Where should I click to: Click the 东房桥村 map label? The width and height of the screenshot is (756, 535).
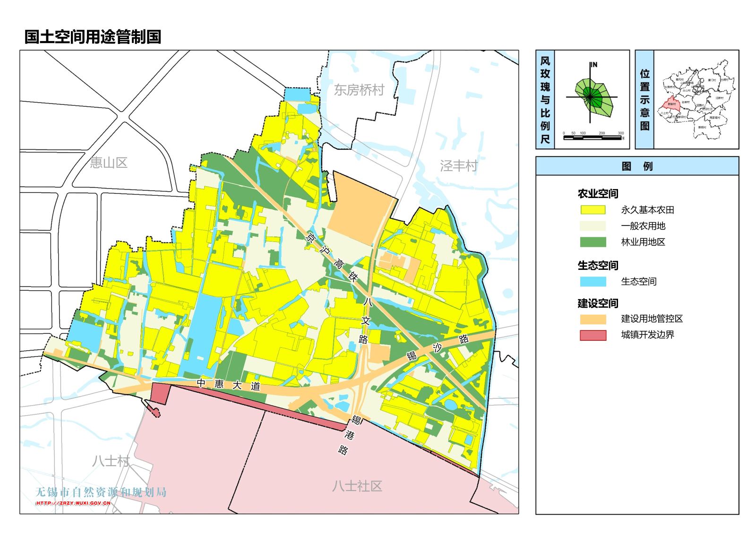(359, 90)
